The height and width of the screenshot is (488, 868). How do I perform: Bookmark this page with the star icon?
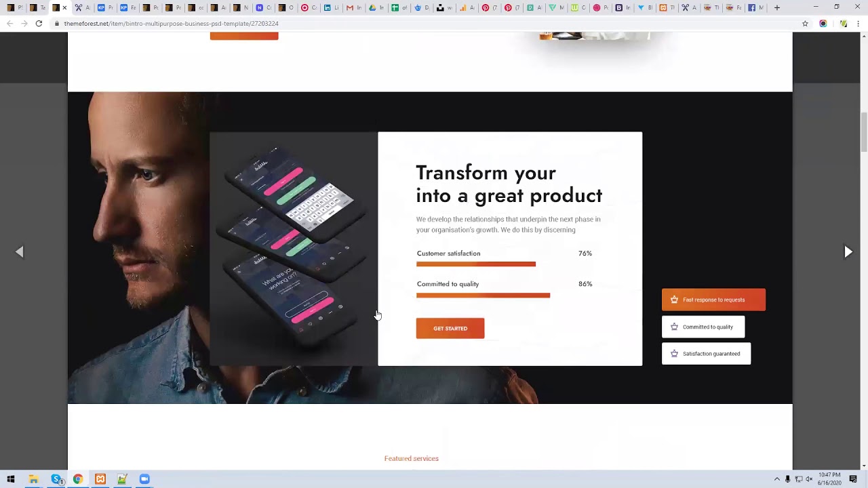point(805,24)
